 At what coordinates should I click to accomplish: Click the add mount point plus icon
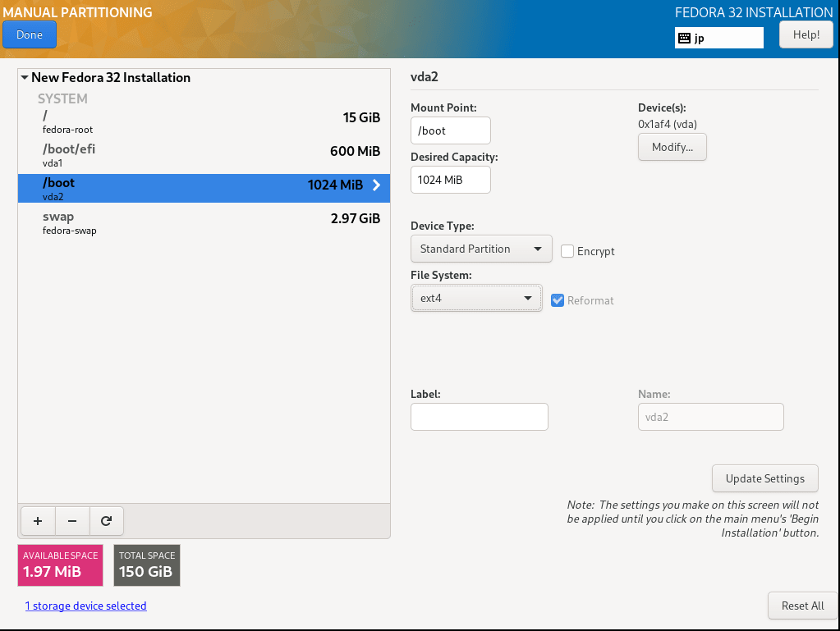[38, 521]
